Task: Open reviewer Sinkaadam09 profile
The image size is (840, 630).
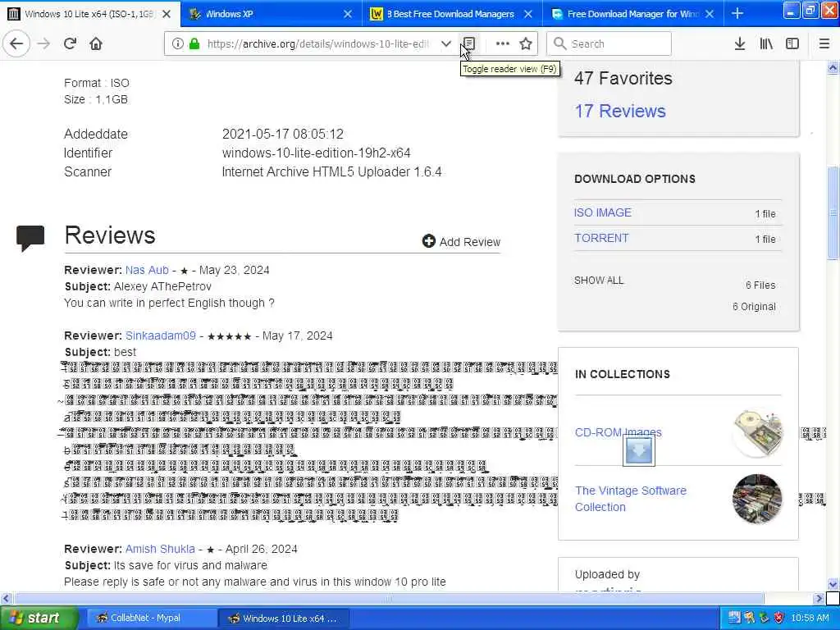Action: pos(160,336)
